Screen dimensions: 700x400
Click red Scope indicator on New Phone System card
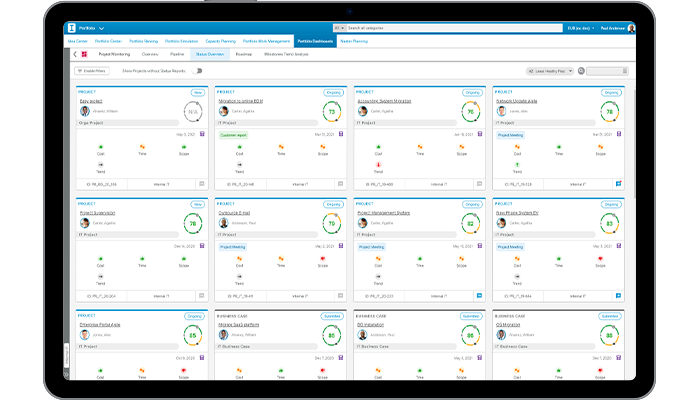[600, 258]
